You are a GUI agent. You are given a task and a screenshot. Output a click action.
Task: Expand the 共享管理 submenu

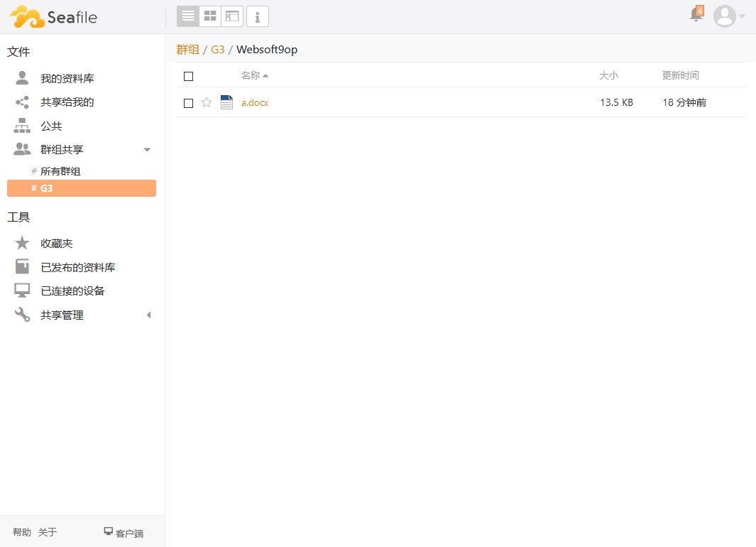click(148, 315)
